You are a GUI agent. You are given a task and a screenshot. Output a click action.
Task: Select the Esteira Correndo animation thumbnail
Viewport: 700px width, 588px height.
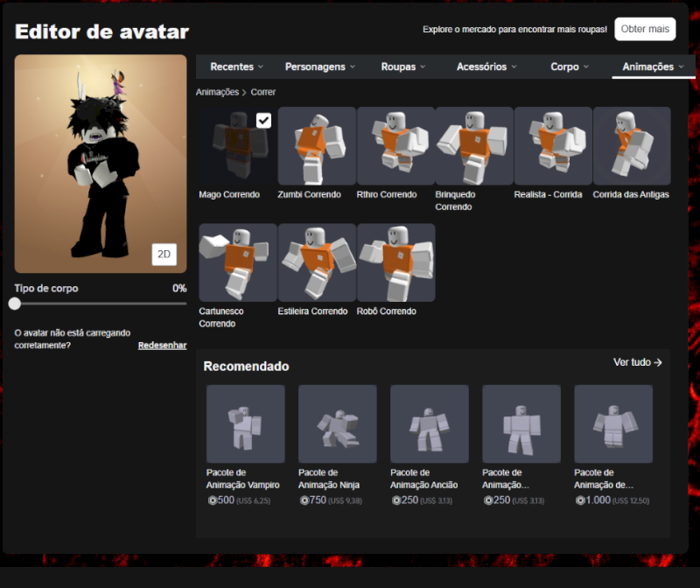click(x=317, y=262)
